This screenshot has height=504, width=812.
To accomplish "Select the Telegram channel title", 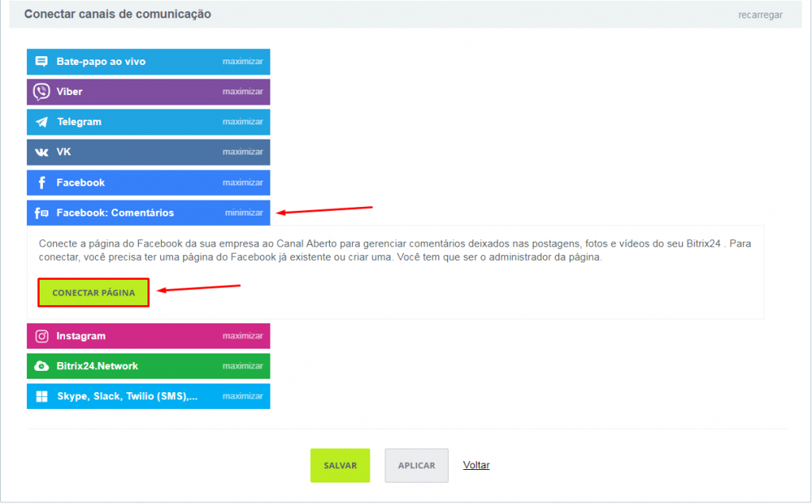I will [x=79, y=122].
